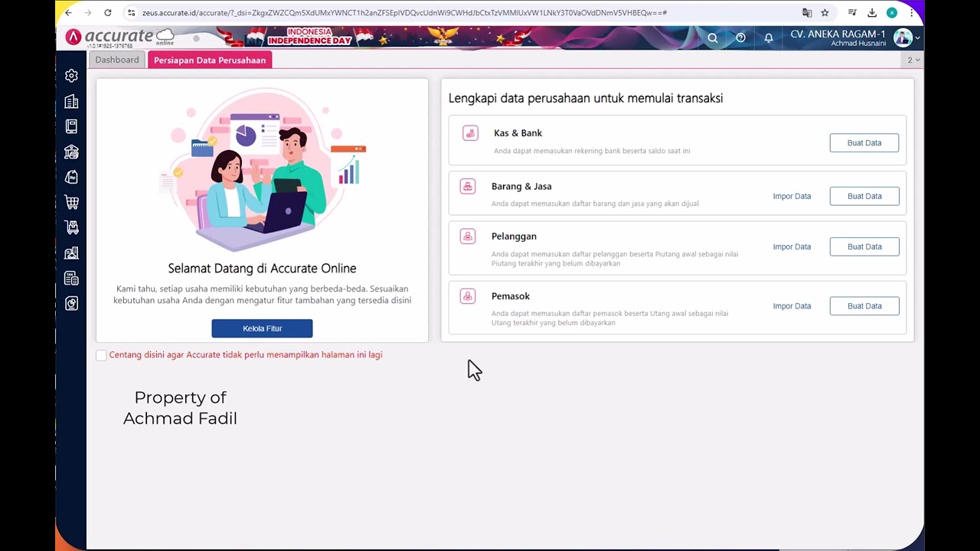Viewport: 980px width, 551px height.
Task: Open the Reports chart sidebar icon
Action: click(x=71, y=303)
